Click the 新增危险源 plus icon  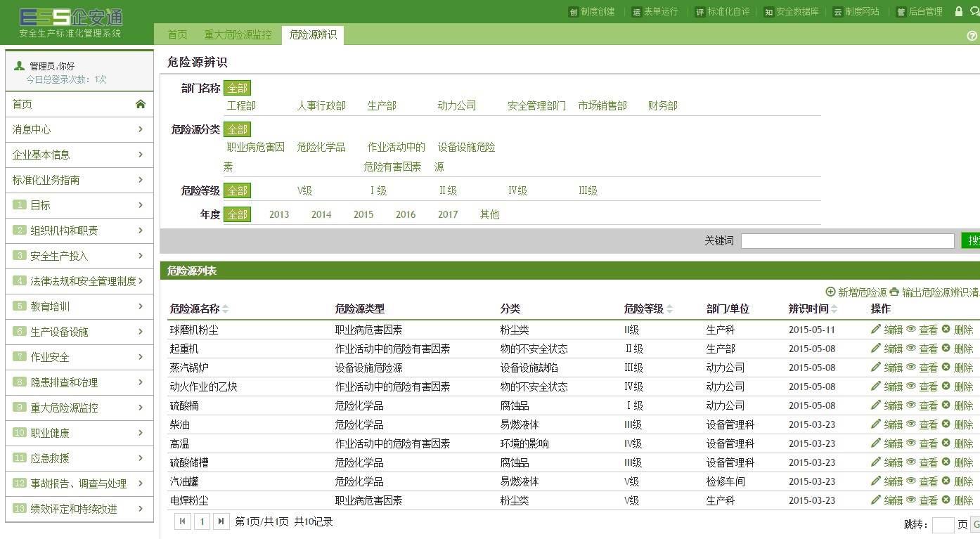click(x=830, y=292)
